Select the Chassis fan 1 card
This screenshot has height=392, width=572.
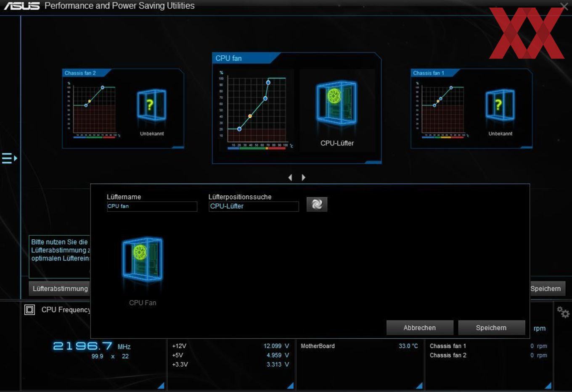point(471,108)
